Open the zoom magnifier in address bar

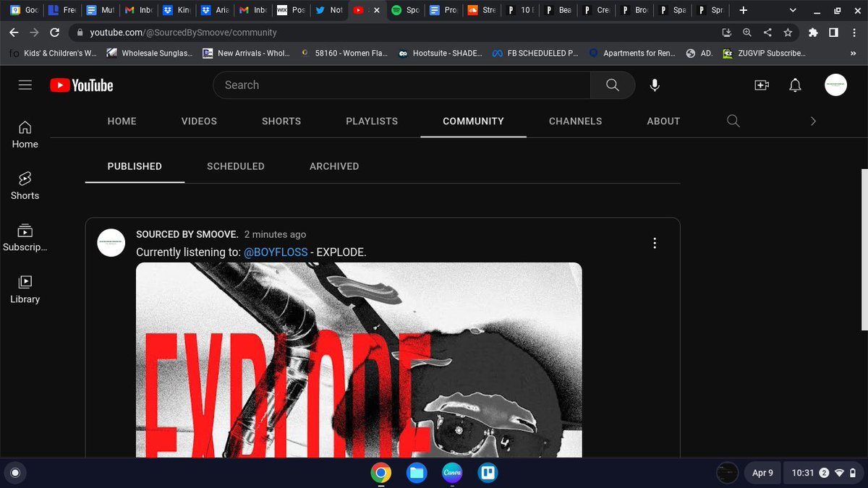747,33
